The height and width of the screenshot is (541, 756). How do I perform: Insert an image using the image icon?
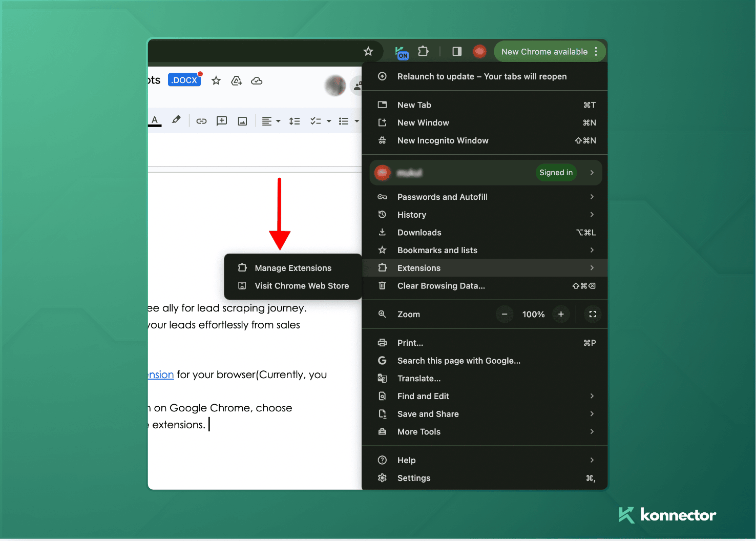tap(242, 121)
